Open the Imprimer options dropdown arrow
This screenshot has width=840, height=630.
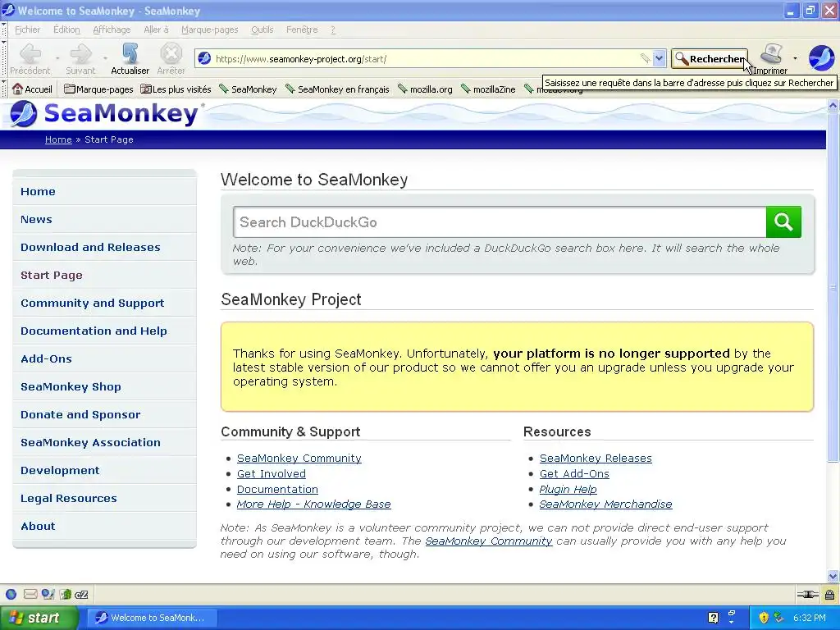tap(795, 58)
